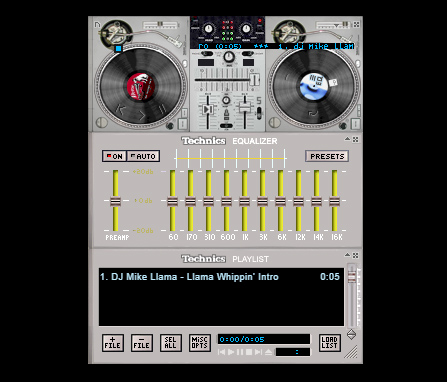Toggle the small switch below the number 5
The height and width of the screenshot is (382, 447).
pos(259,112)
